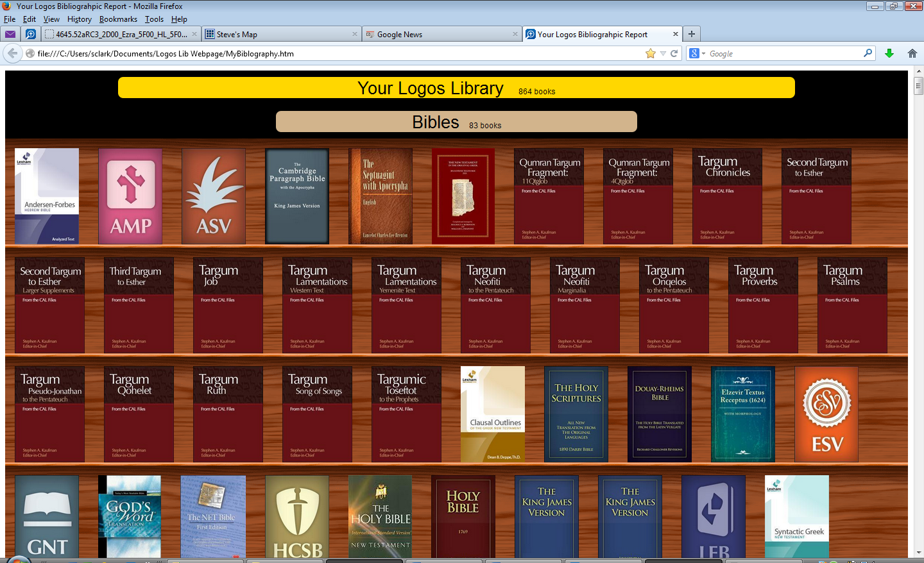924x563 pixels.
Task: Open the Andersen-Forbes Hebrew Bible cover
Action: click(x=47, y=196)
